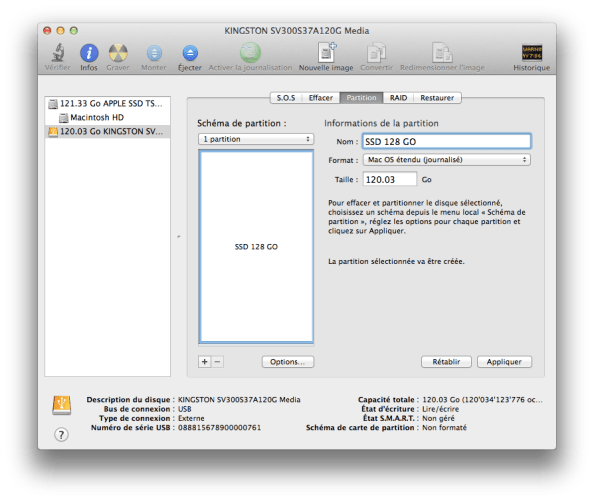Viewport: 594px width, 502px height.
Task: Click the sidebar divider resize handle
Action: (179, 237)
